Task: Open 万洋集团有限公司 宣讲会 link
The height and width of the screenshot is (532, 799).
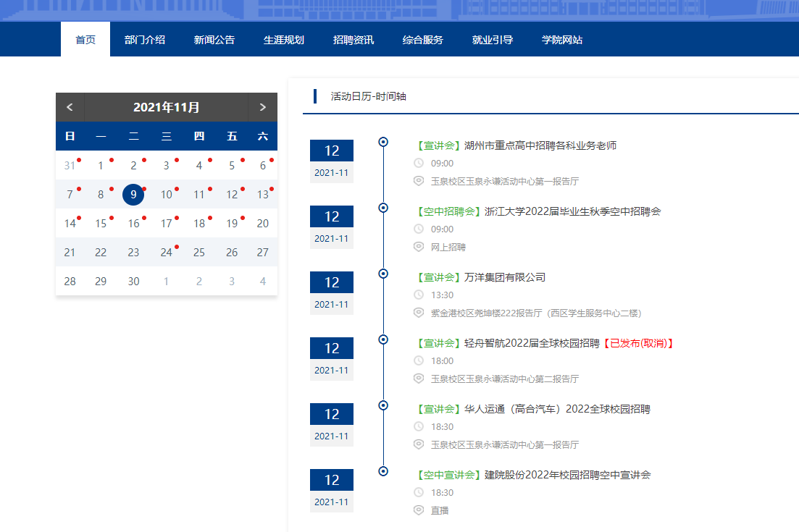Action: coord(504,277)
